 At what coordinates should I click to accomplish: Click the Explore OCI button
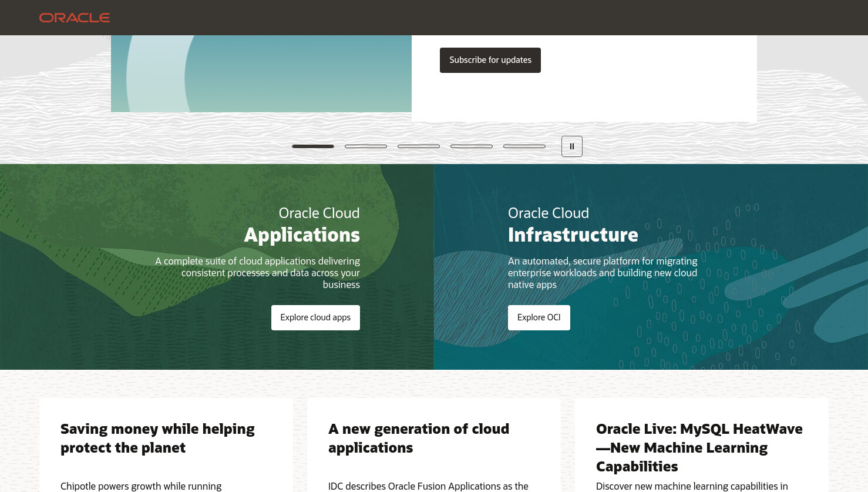point(539,317)
